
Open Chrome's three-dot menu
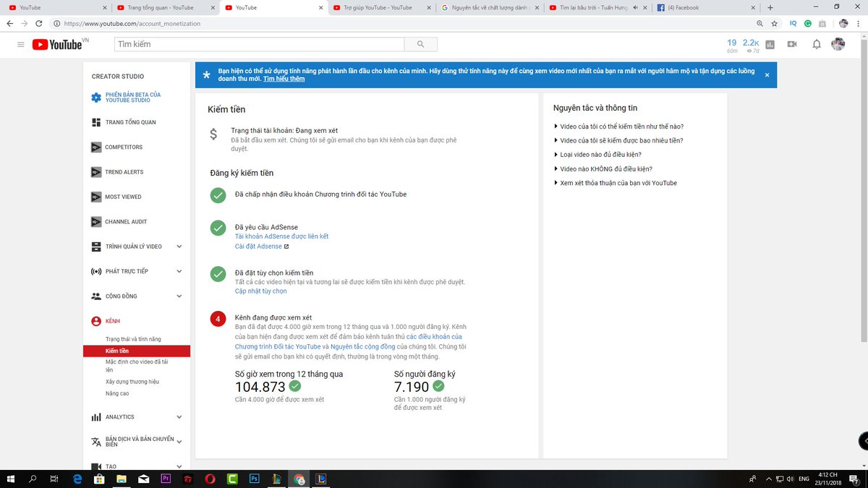(x=859, y=23)
